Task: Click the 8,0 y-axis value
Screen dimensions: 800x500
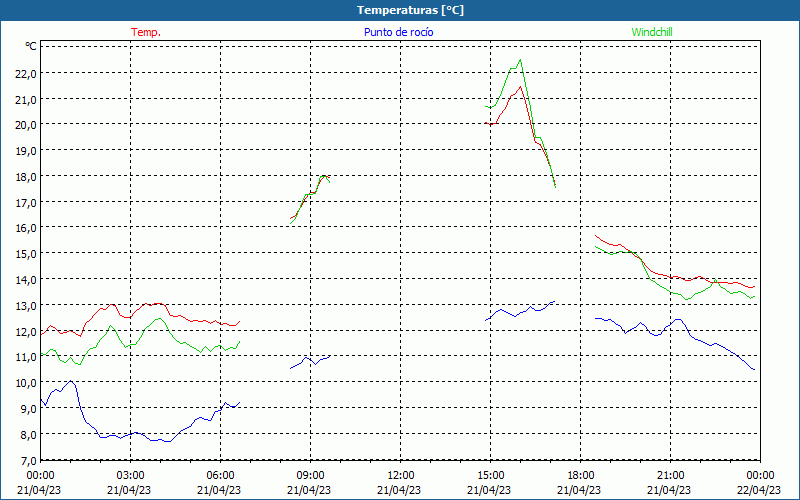Action: pyautogui.click(x=28, y=434)
